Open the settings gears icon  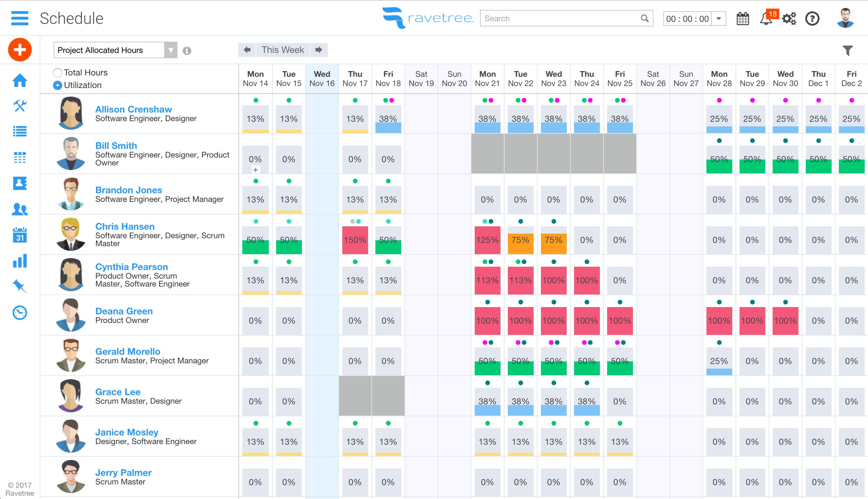789,19
